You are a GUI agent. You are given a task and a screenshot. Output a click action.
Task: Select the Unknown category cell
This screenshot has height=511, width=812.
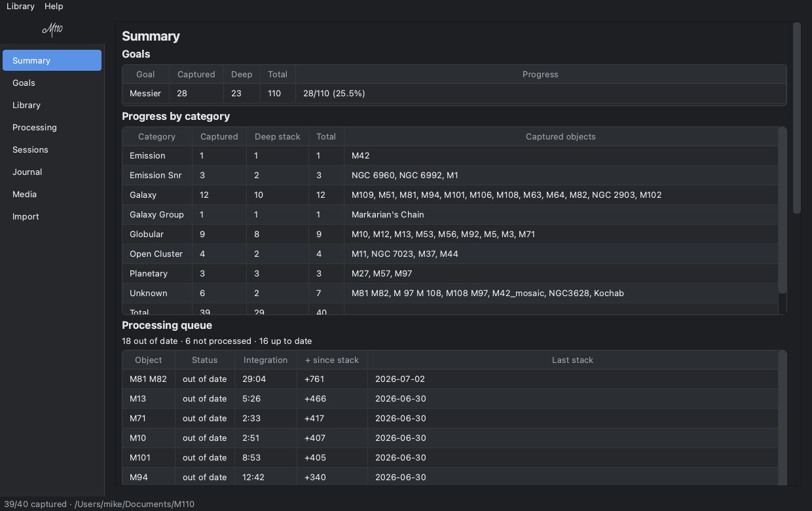click(157, 293)
